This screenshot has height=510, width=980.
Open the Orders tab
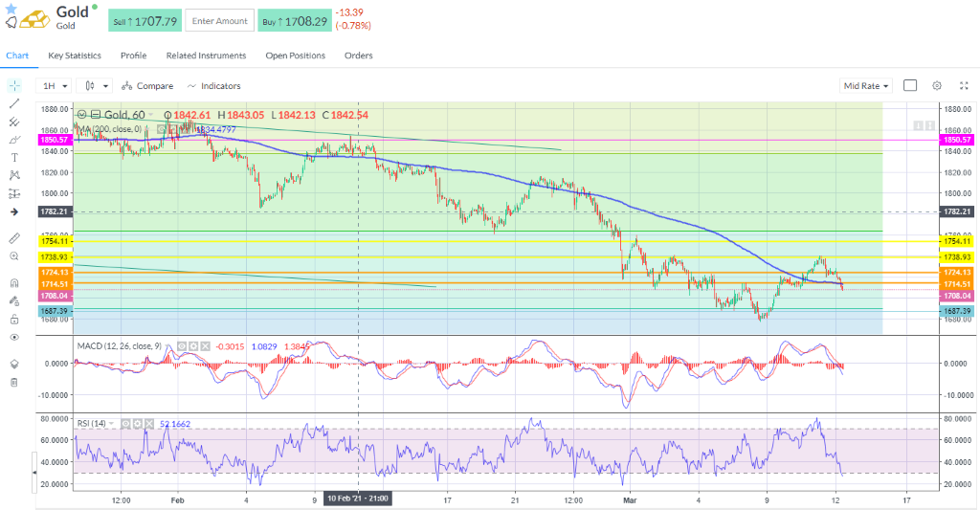(x=358, y=55)
